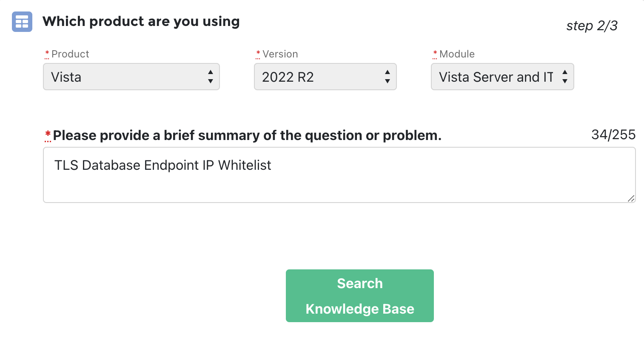Click the resize grip on the summary textarea
This screenshot has height=343, width=644.
[x=631, y=198]
